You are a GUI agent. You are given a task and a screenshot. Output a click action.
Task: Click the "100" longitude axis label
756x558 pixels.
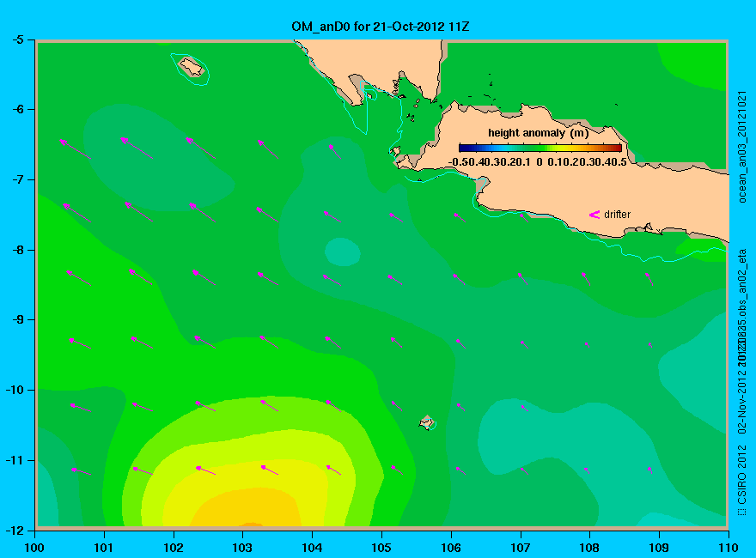pos(34,548)
